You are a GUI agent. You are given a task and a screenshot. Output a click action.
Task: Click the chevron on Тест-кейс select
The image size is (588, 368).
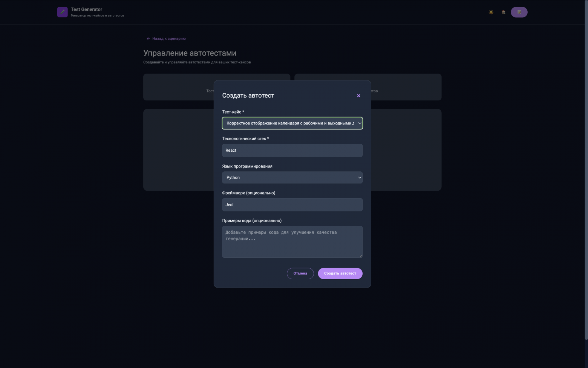pyautogui.click(x=359, y=123)
